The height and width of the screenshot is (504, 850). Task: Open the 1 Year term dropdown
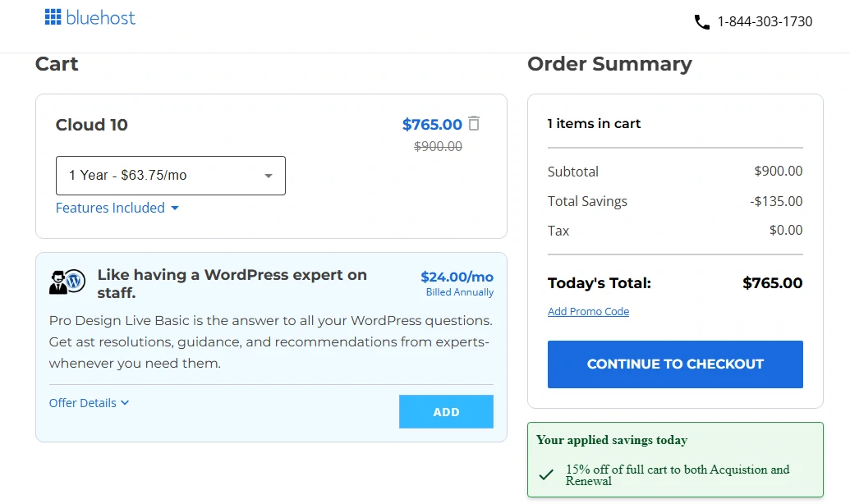pos(171,176)
